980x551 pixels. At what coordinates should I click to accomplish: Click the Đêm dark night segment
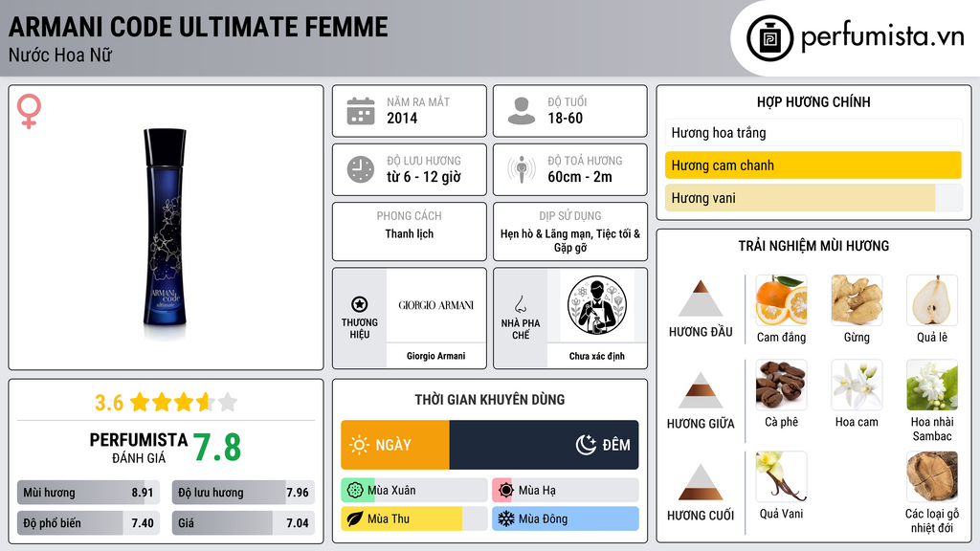[544, 445]
